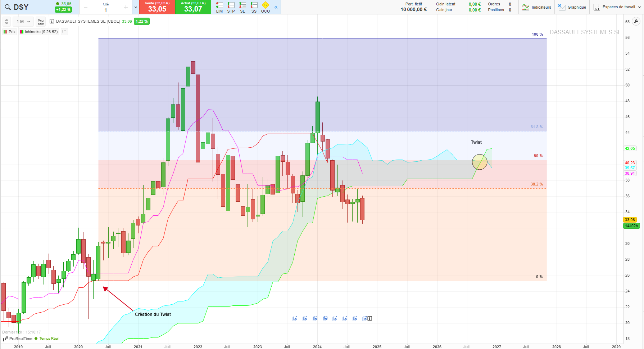Click the 39,57 price axis label
The image size is (644, 349).
tap(630, 168)
